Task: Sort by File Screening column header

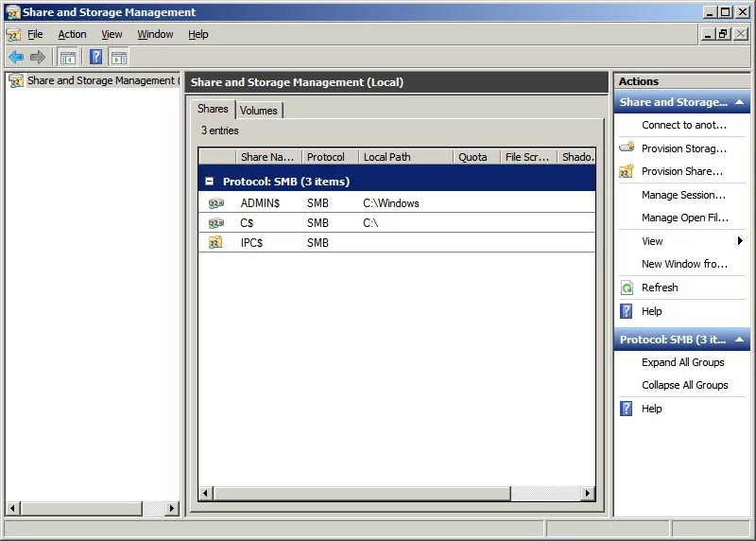Action: (528, 157)
